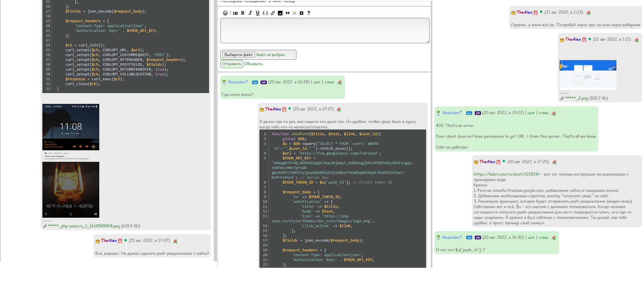This screenshot has width=644, height=288.
Task: Open the phone lock screen screenshot thumbnail
Action: [x=71, y=161]
